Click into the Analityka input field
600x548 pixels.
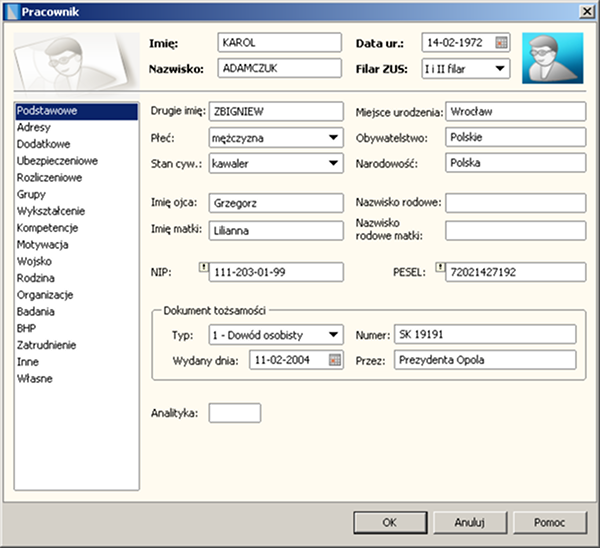(x=235, y=412)
